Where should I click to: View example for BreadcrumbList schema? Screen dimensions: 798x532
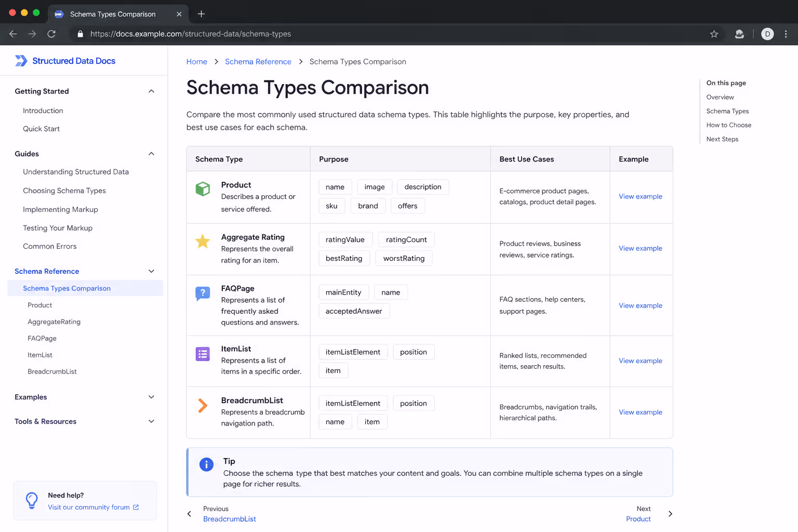coord(641,412)
